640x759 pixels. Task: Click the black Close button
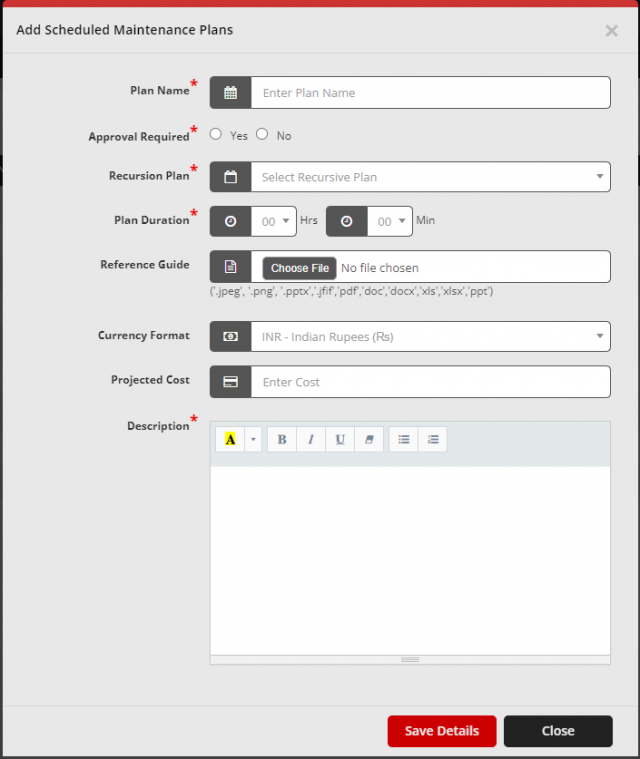558,731
